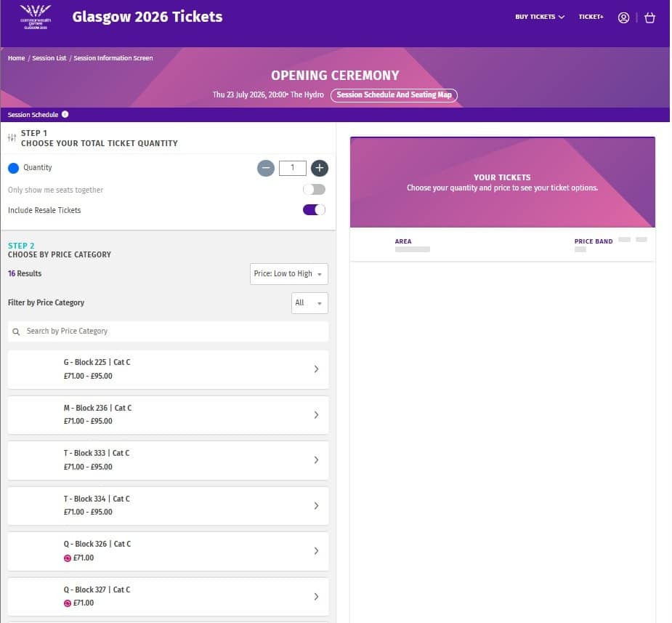
Task: Click resale icon on Q - Block 326
Action: (x=68, y=558)
